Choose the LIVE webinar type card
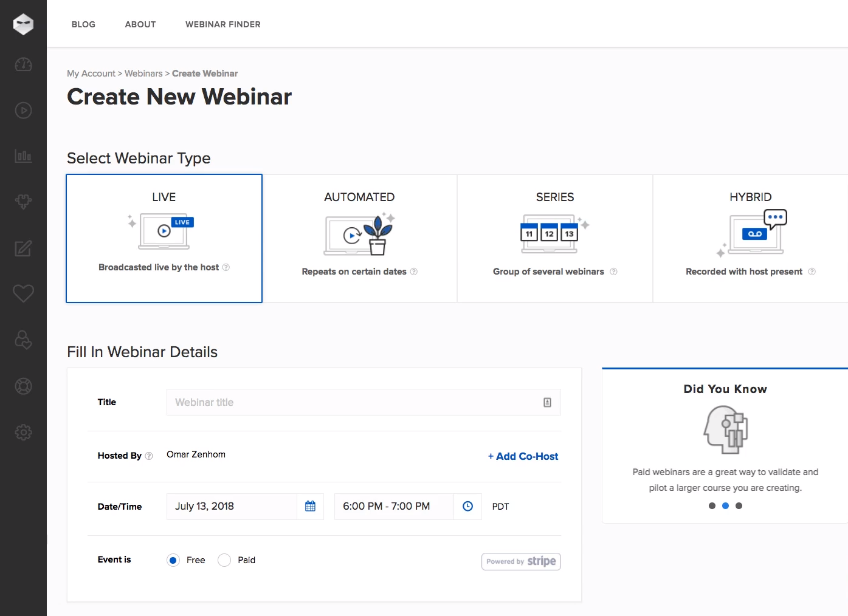This screenshot has width=848, height=616. click(164, 238)
